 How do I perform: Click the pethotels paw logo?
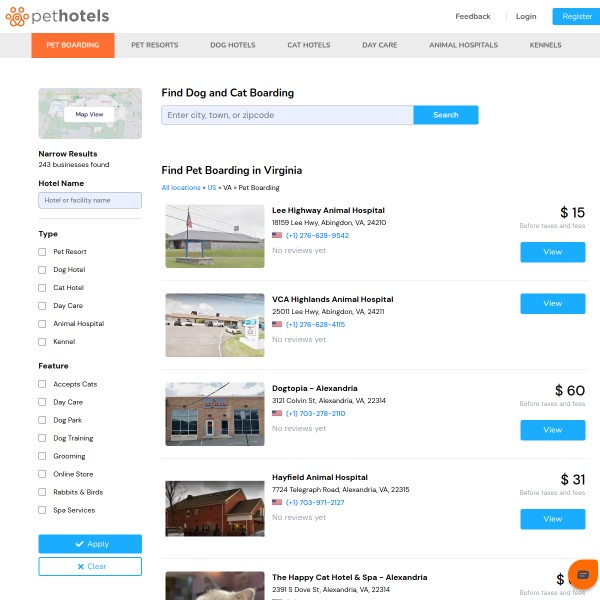pyautogui.click(x=17, y=16)
